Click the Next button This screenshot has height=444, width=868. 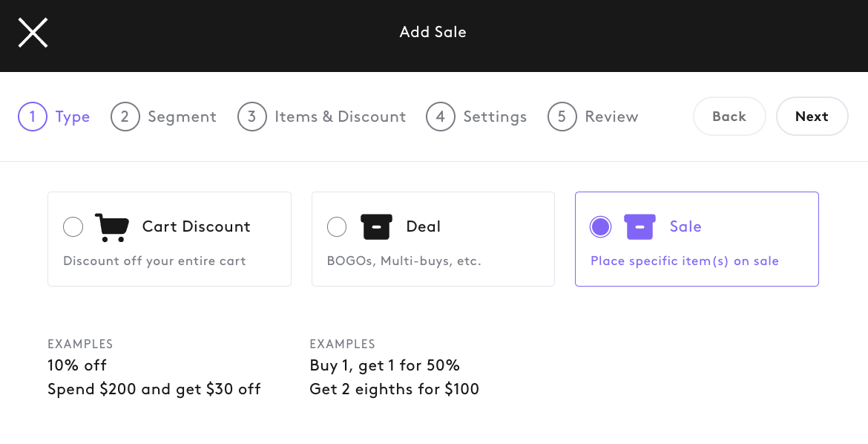coord(812,117)
